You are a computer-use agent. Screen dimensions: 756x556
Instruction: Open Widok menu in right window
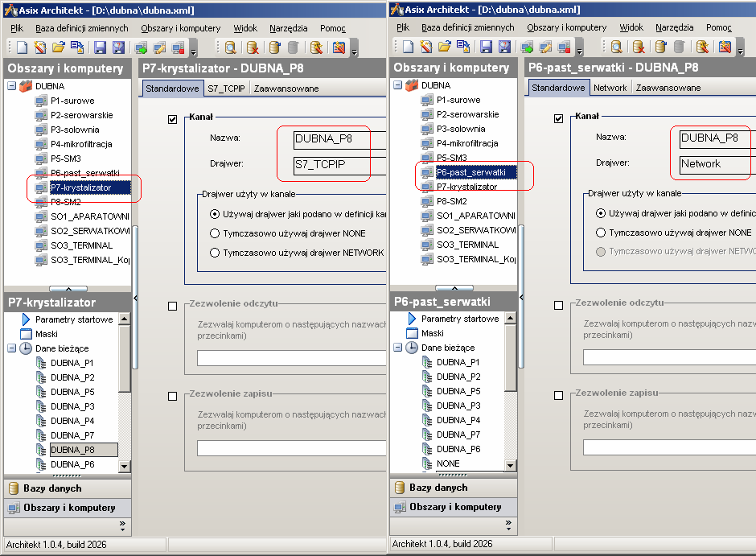point(631,27)
